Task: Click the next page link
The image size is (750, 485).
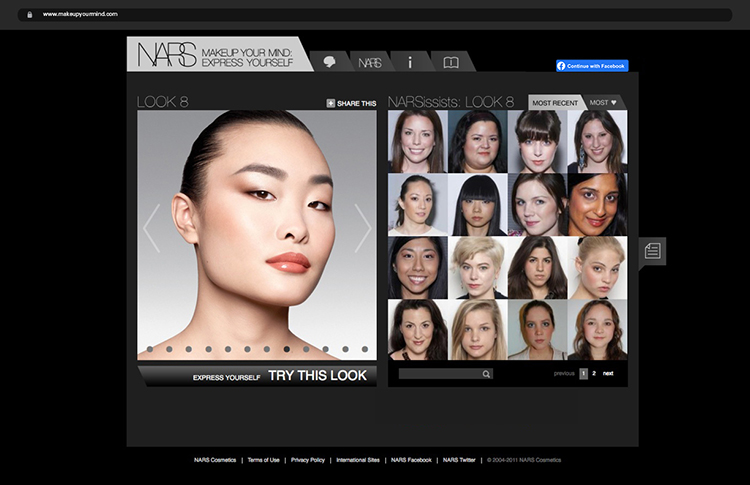Action: [608, 373]
